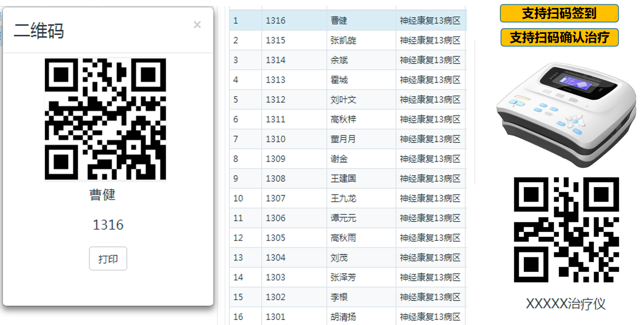The height and width of the screenshot is (325, 644).
Task: Select patient name 刘茂
Action: [x=339, y=257]
